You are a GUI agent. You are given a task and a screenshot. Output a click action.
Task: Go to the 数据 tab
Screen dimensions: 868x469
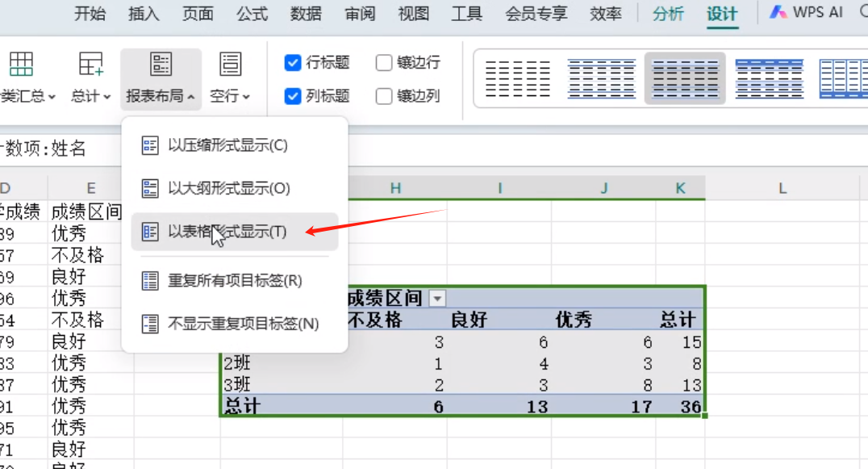coord(306,13)
